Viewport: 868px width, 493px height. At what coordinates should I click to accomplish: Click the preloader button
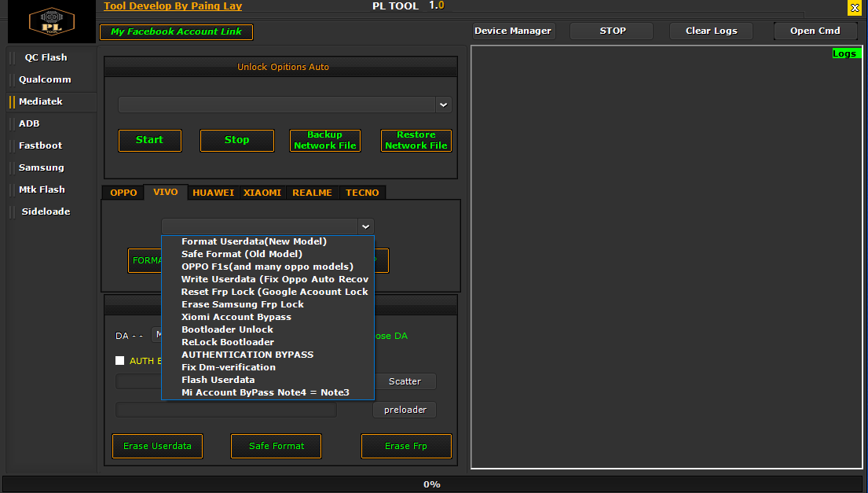click(405, 410)
